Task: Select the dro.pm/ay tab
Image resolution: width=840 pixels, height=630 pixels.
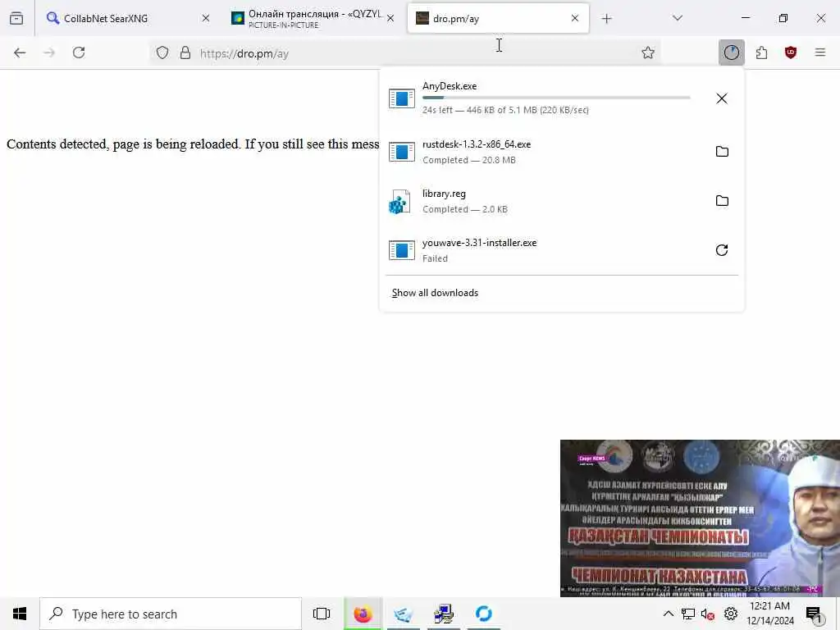Action: 498,19
